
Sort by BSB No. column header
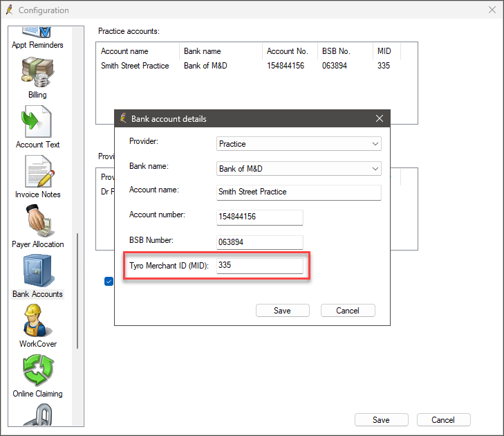pyautogui.click(x=345, y=51)
